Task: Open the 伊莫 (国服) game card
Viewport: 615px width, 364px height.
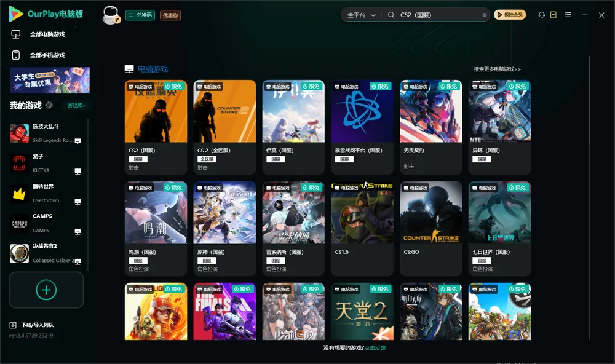Action: [x=293, y=127]
